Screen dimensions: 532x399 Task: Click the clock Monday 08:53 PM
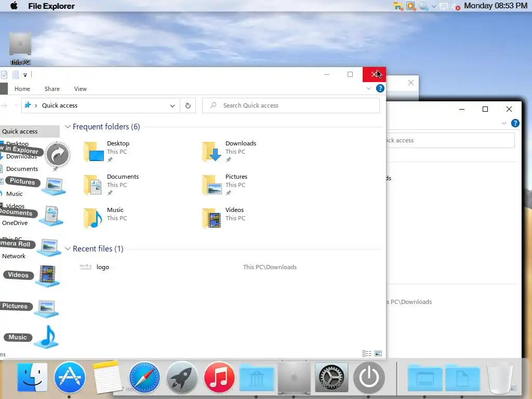495,6
